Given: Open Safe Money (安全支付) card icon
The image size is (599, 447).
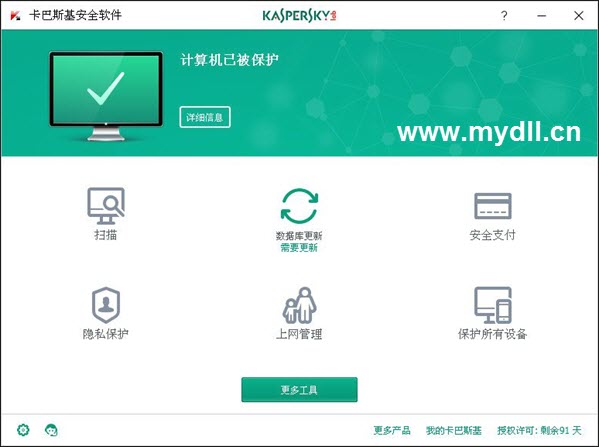Looking at the screenshot, I should [x=493, y=206].
